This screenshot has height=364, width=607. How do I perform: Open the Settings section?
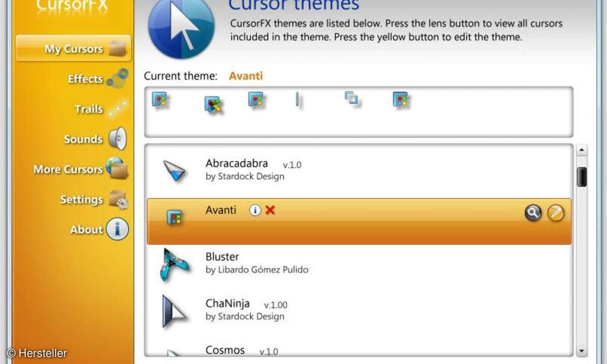click(x=94, y=200)
